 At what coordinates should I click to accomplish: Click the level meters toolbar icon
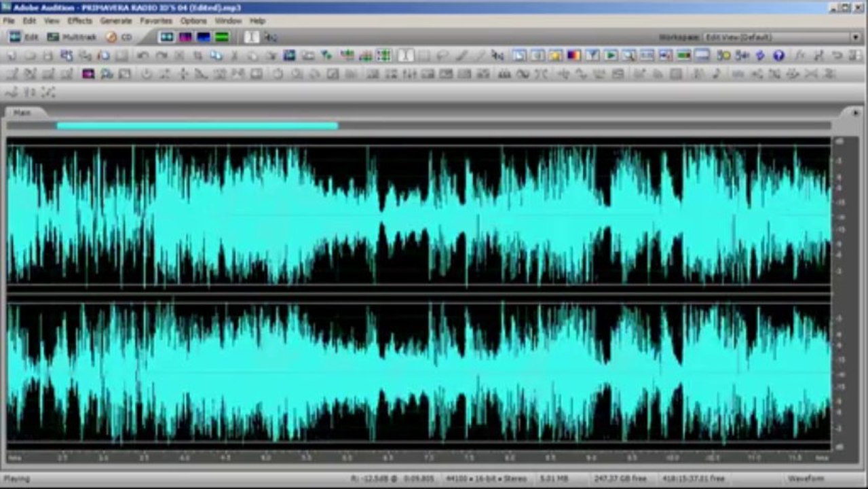pos(684,56)
